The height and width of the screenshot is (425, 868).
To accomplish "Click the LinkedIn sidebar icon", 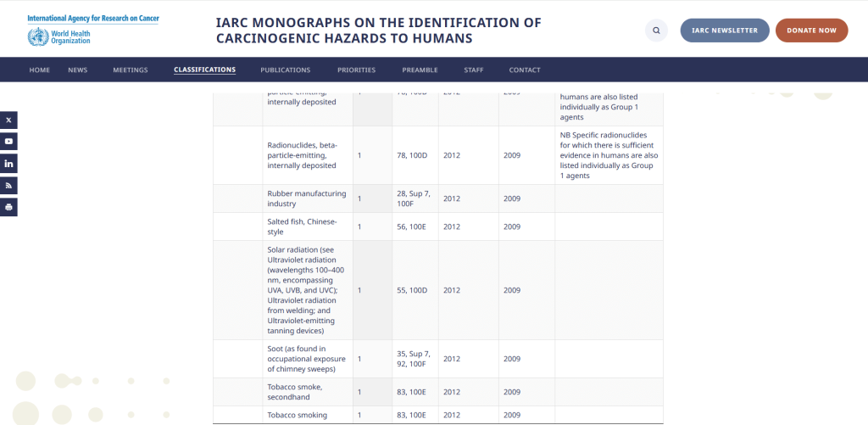I will tap(8, 163).
